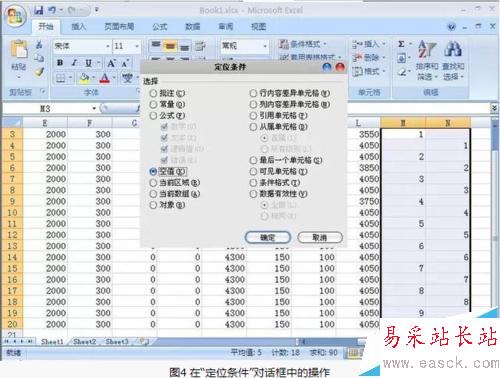This screenshot has width=500, height=378.
Task: Decrease font size with small A
Action: click(125, 63)
